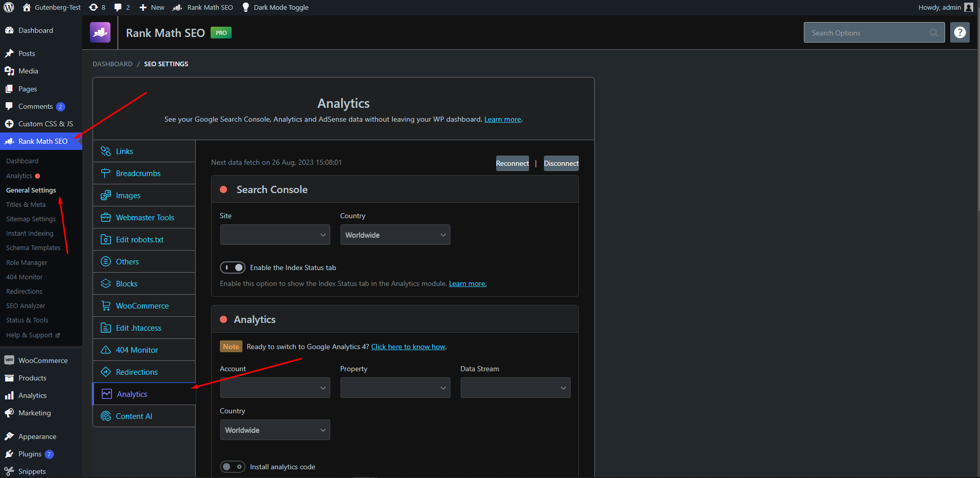Click the WooCommerce cart icon in settings tabs
This screenshot has width=980, height=478.
point(106,306)
